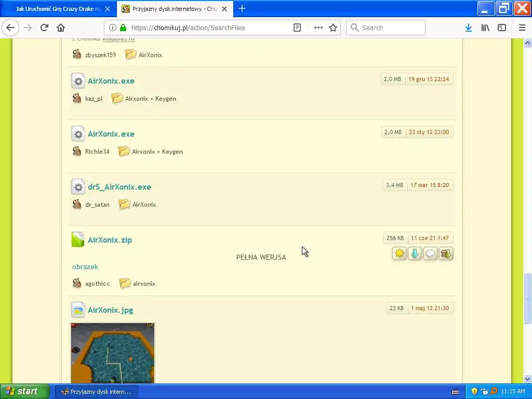The width and height of the screenshot is (532, 399).
Task: Click the green zip icon beside AirXonix.zip
Action: (x=78, y=240)
